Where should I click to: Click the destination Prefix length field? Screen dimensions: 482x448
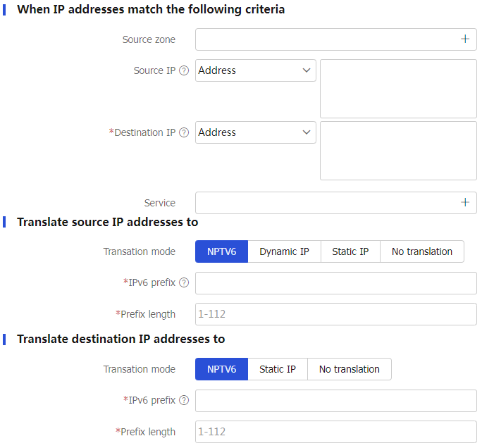(x=336, y=432)
